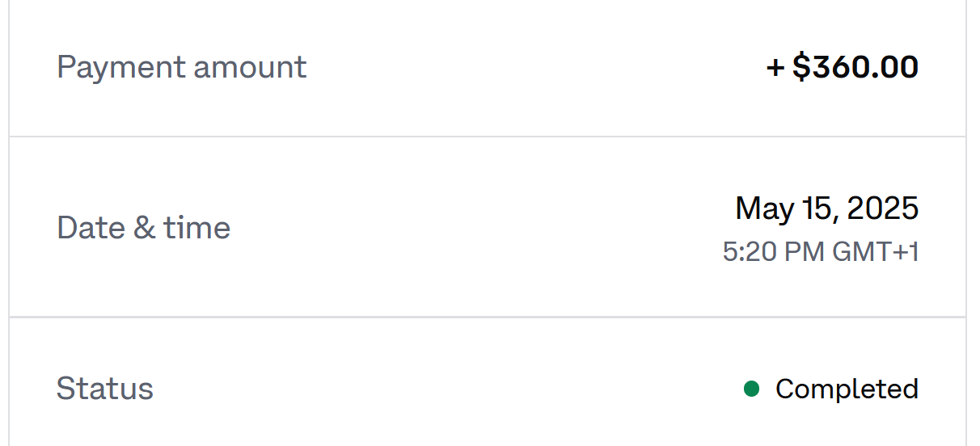Click the Completed status text

(847, 389)
